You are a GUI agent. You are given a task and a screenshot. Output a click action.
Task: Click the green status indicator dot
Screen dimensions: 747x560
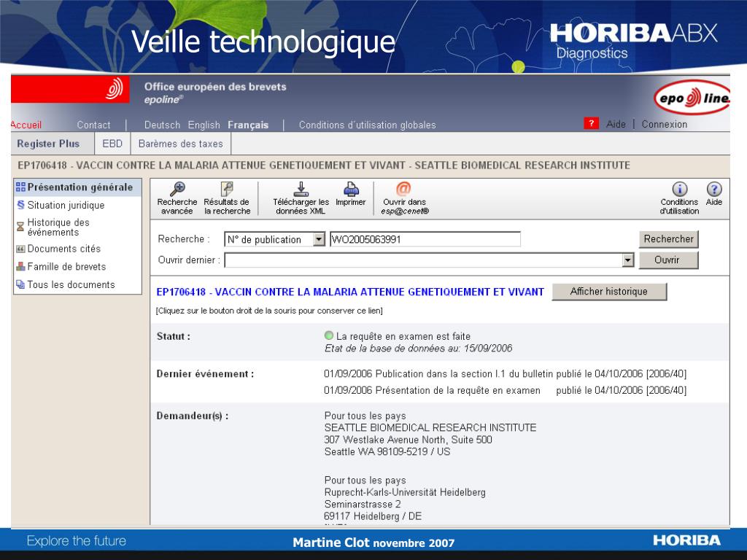coord(328,335)
